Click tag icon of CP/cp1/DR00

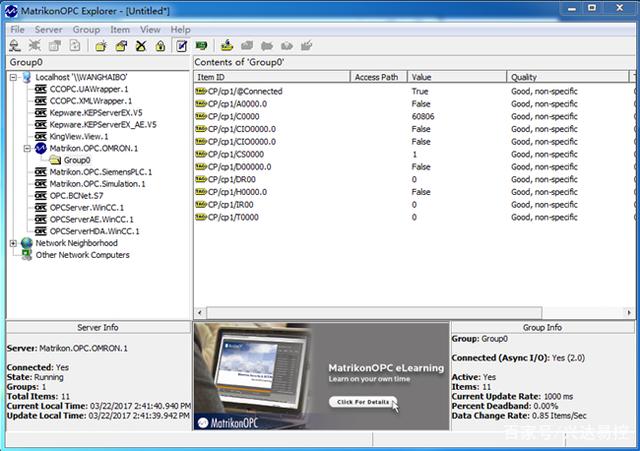200,179
